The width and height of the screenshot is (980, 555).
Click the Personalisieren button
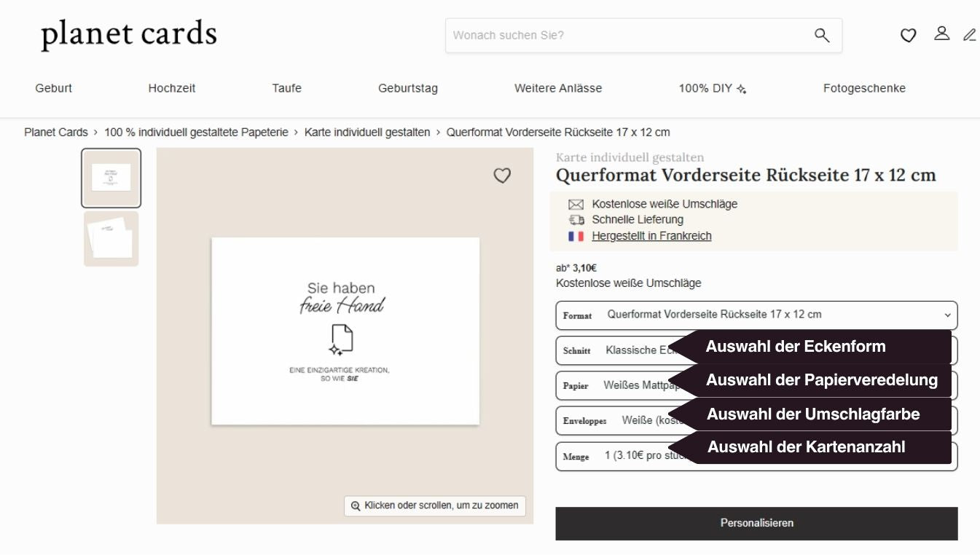[756, 523]
